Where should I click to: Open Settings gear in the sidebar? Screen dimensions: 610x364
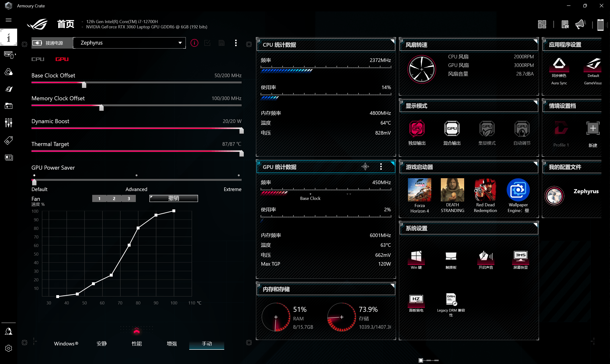coord(9,348)
